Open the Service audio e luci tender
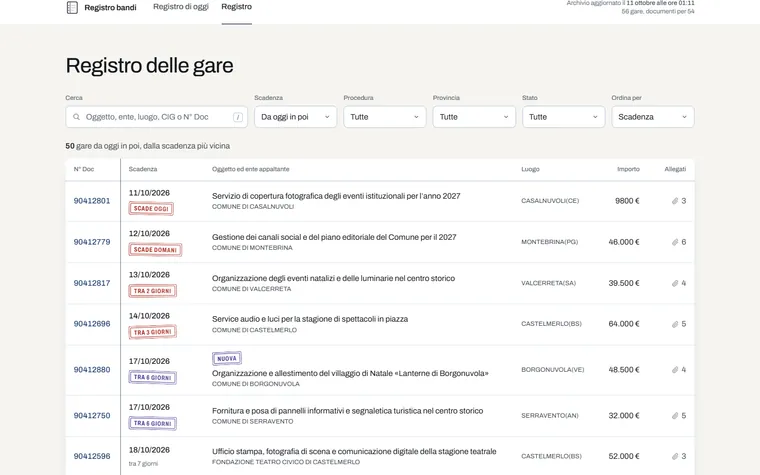 click(x=310, y=319)
